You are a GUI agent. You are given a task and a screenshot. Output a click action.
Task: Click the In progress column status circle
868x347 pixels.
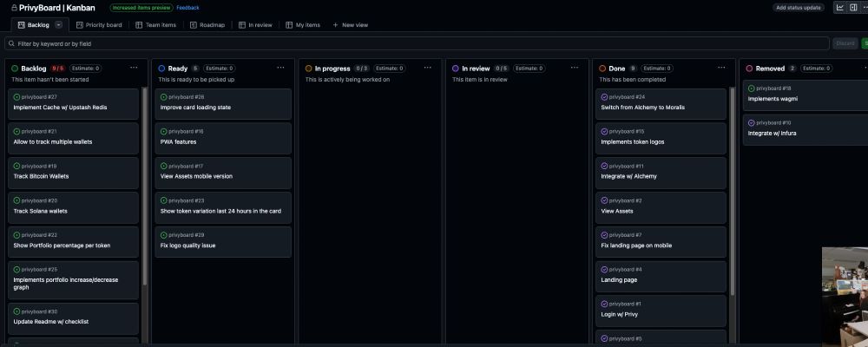point(309,69)
